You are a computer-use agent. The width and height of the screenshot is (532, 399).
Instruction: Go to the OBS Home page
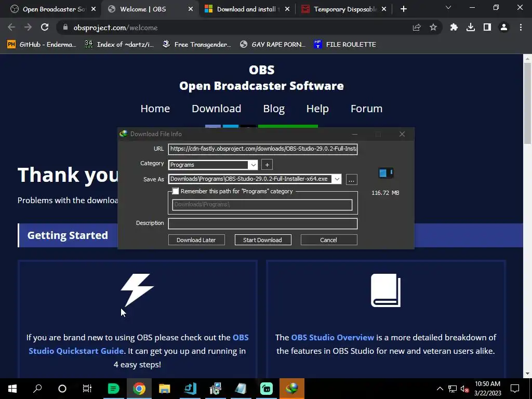155,109
